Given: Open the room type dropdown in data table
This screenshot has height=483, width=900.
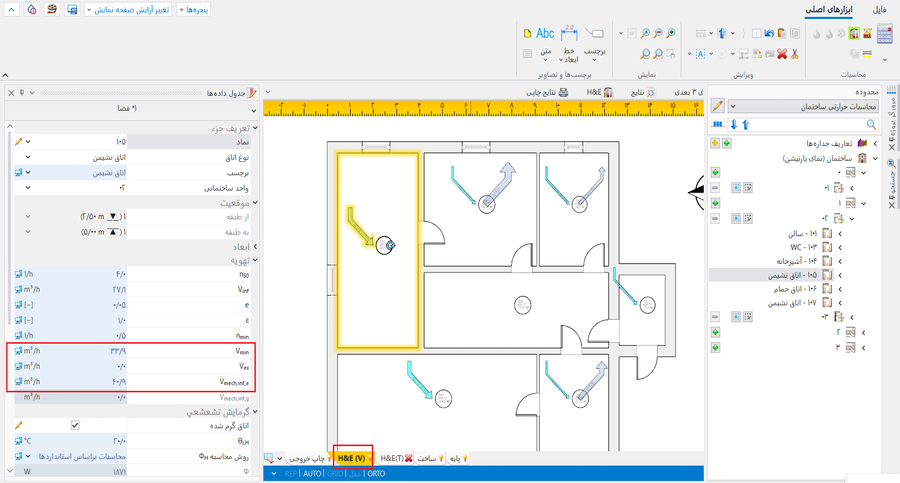Looking at the screenshot, I should tap(28, 157).
